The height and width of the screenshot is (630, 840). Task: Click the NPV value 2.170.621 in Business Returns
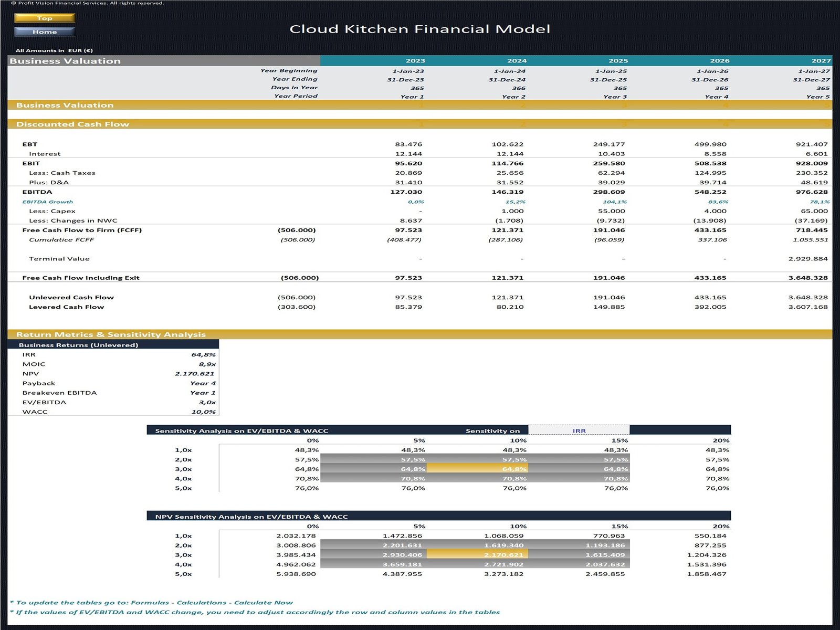(x=195, y=374)
